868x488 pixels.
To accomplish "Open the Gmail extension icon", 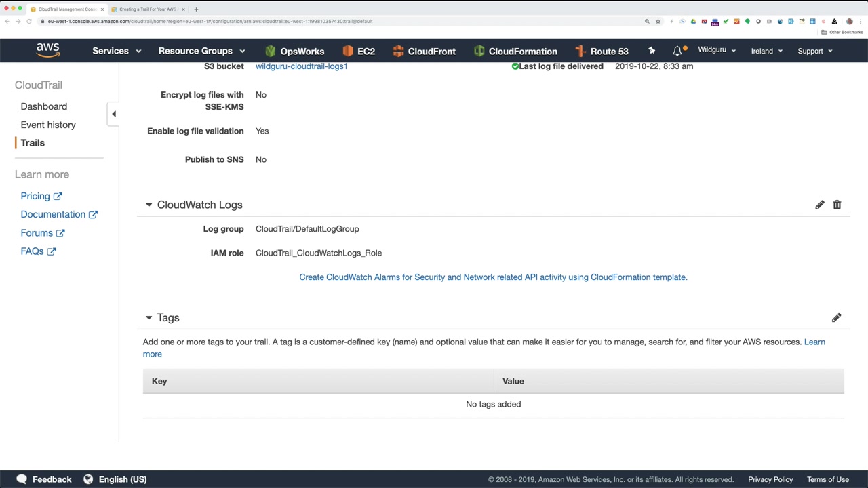I will 704,21.
